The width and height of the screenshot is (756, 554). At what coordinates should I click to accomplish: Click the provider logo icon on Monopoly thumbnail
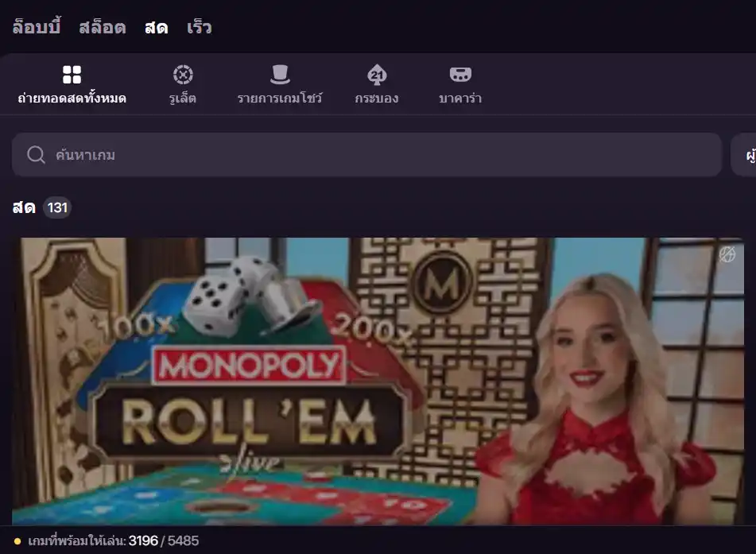[x=727, y=254]
